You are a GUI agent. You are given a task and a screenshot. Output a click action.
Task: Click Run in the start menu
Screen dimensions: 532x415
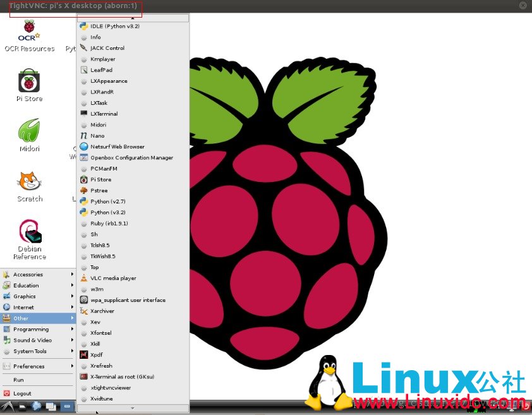click(19, 380)
